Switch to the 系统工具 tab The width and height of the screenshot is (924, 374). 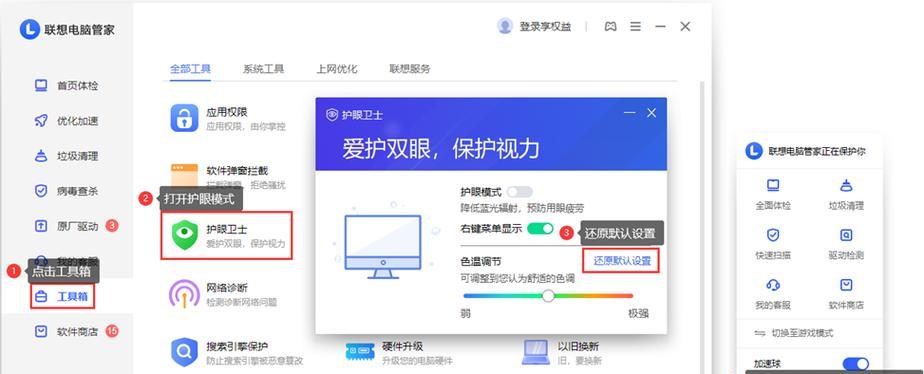point(263,69)
